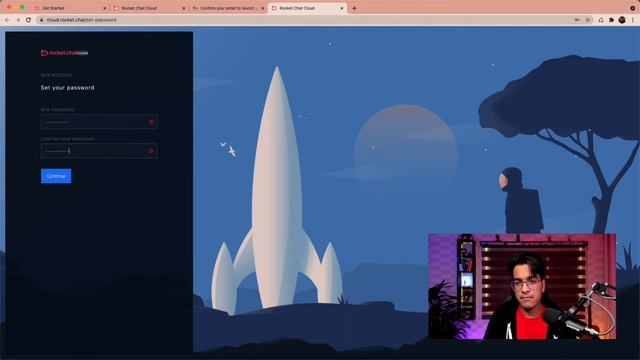Click the blue Continue button
640x360 pixels.
click(x=56, y=176)
